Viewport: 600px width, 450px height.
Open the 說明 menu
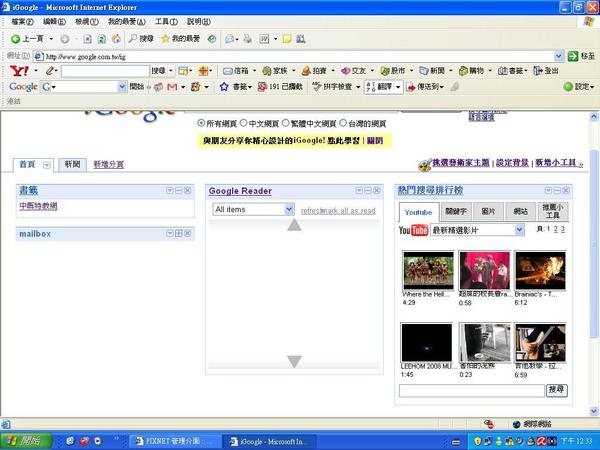pos(199,22)
